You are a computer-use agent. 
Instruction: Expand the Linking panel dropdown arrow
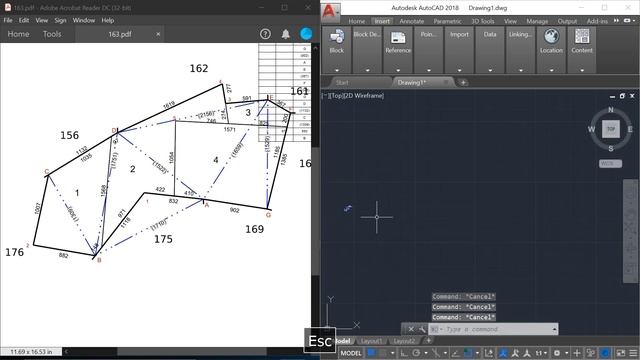tap(521, 70)
